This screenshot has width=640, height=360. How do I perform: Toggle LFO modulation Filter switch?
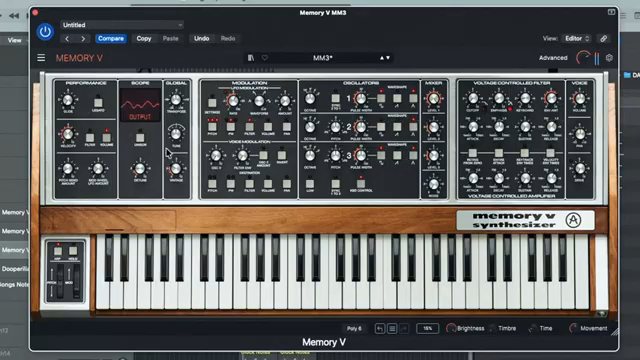pyautogui.click(x=249, y=127)
